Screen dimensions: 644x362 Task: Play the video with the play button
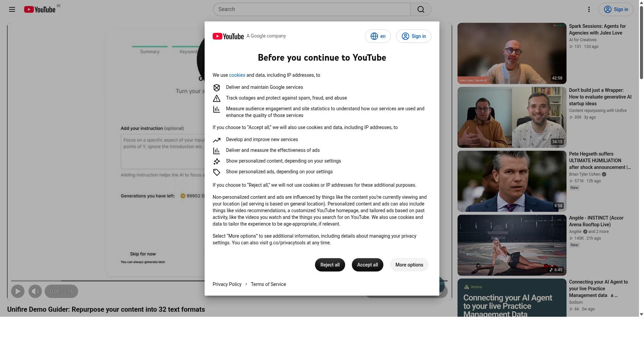click(x=18, y=291)
